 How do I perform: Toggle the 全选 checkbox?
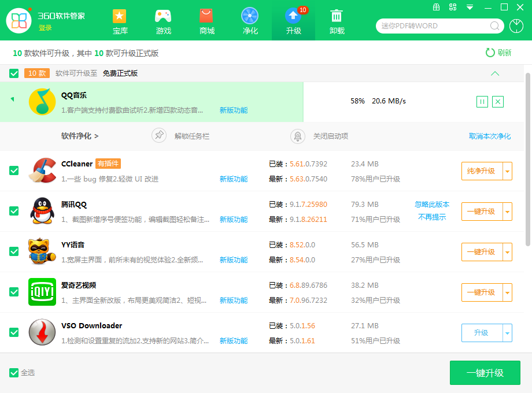pyautogui.click(x=14, y=373)
